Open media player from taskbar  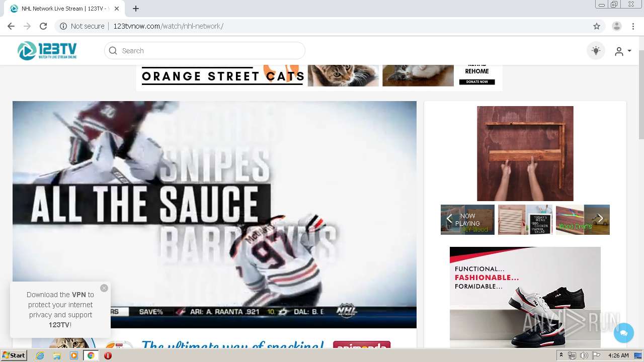[74, 355]
